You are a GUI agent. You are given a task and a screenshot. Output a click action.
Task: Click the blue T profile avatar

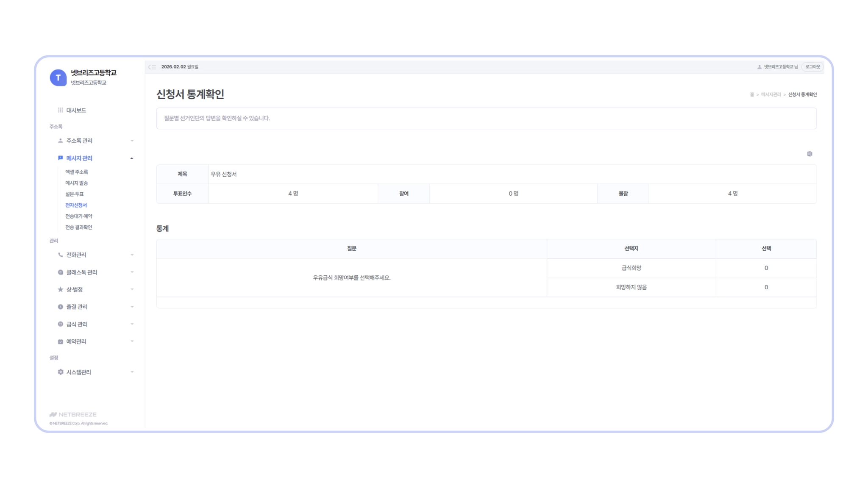pos(58,78)
